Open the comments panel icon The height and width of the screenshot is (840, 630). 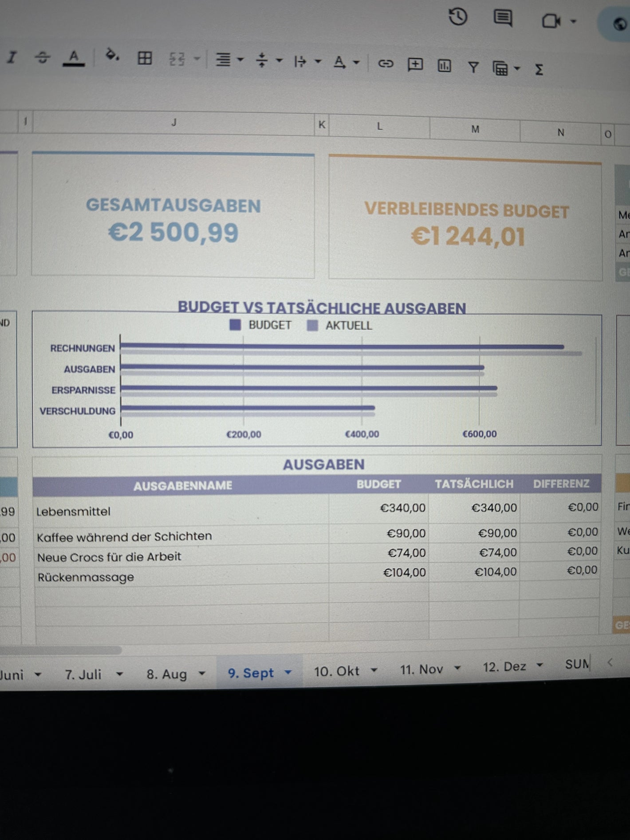tap(503, 19)
